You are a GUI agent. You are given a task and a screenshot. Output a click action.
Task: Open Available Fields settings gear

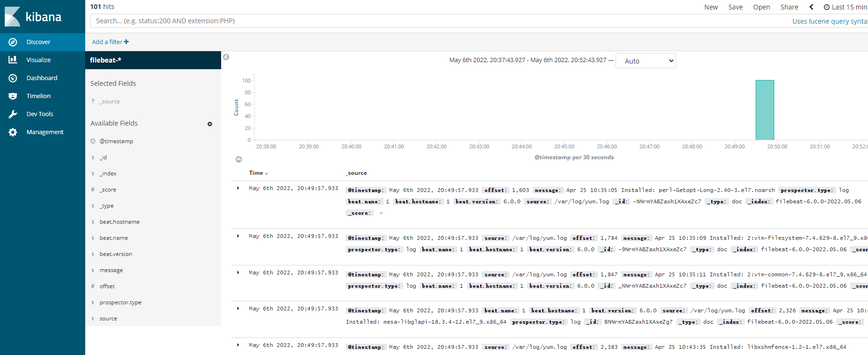click(x=210, y=124)
